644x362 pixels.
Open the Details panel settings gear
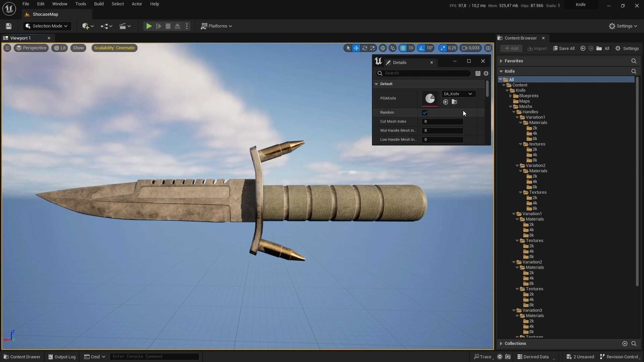pos(486,73)
